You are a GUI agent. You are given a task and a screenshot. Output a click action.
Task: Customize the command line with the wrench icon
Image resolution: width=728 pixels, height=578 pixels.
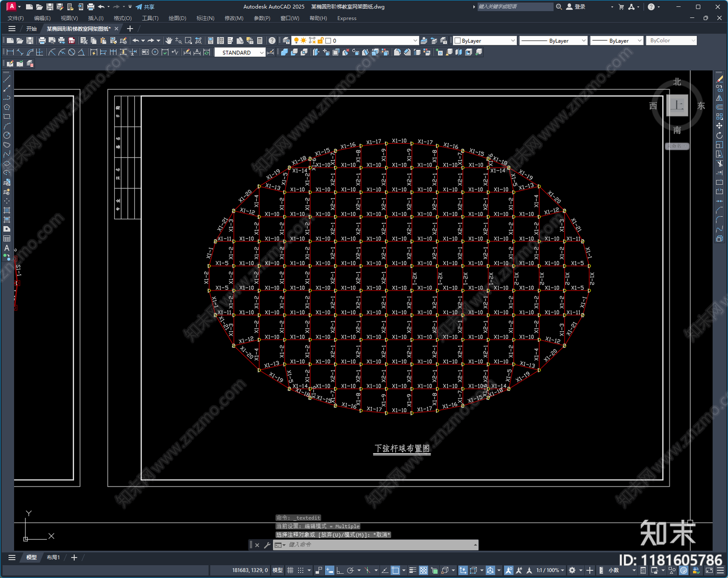(267, 545)
